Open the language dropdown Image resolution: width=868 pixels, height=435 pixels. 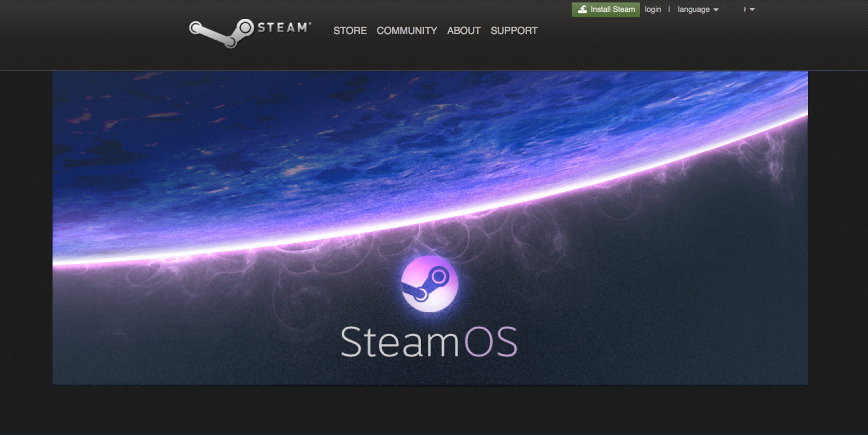coord(693,9)
